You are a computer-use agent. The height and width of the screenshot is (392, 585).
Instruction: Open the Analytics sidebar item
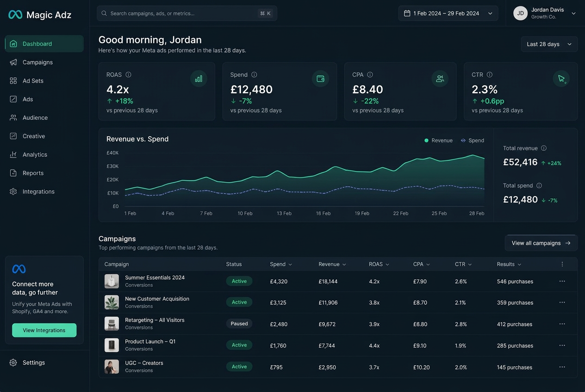(44, 155)
